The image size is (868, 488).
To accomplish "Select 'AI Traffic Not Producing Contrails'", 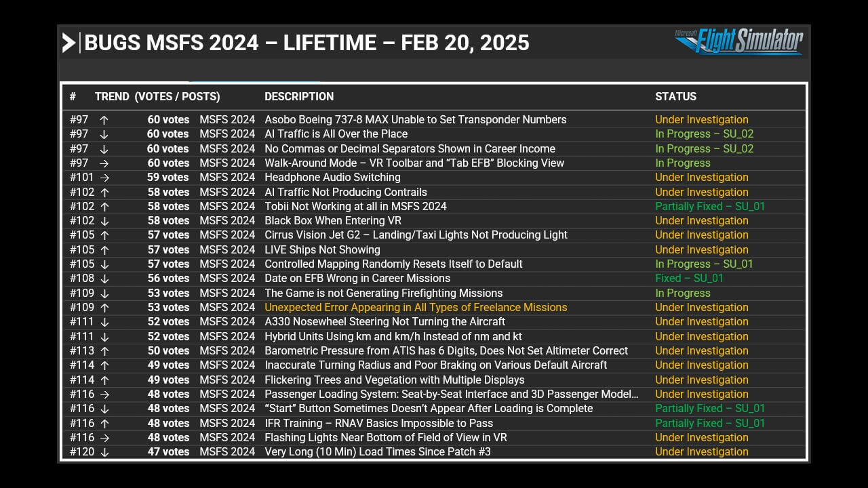I will [x=346, y=192].
